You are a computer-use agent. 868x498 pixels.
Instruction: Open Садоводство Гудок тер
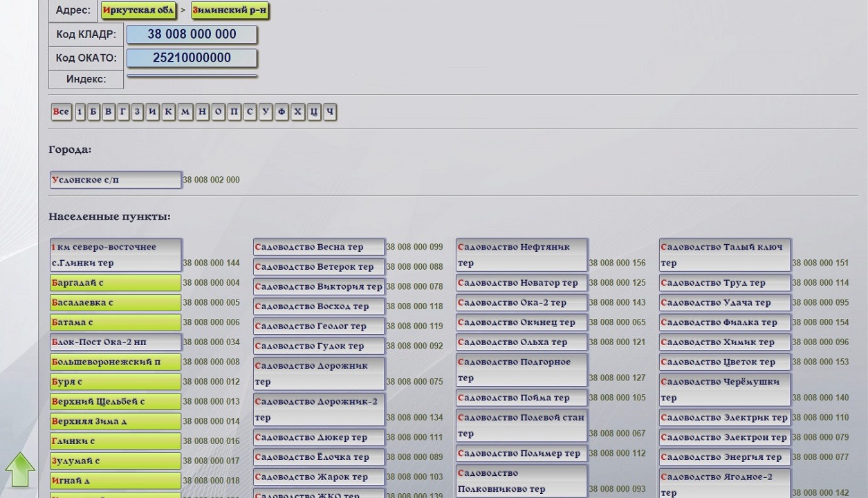point(319,346)
